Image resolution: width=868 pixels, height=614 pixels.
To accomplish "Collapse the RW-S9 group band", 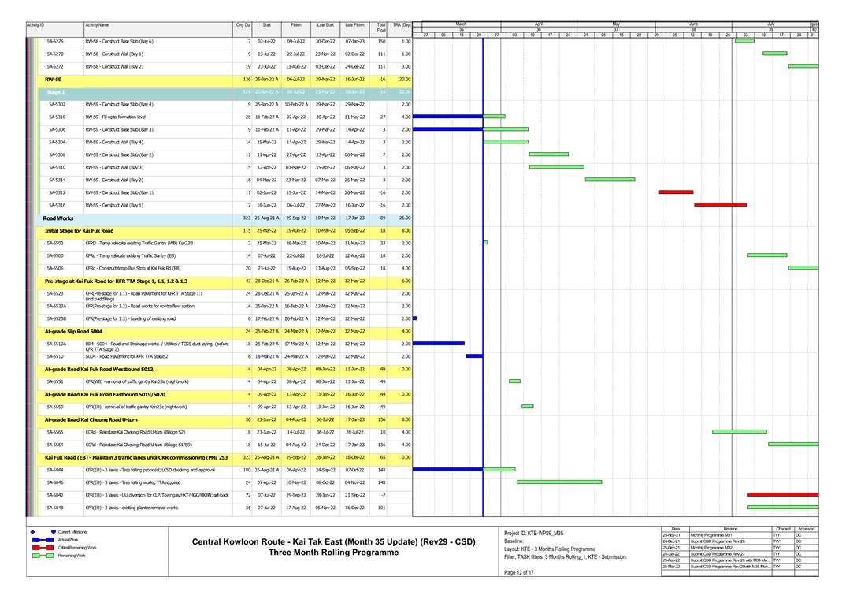I will click(53, 79).
